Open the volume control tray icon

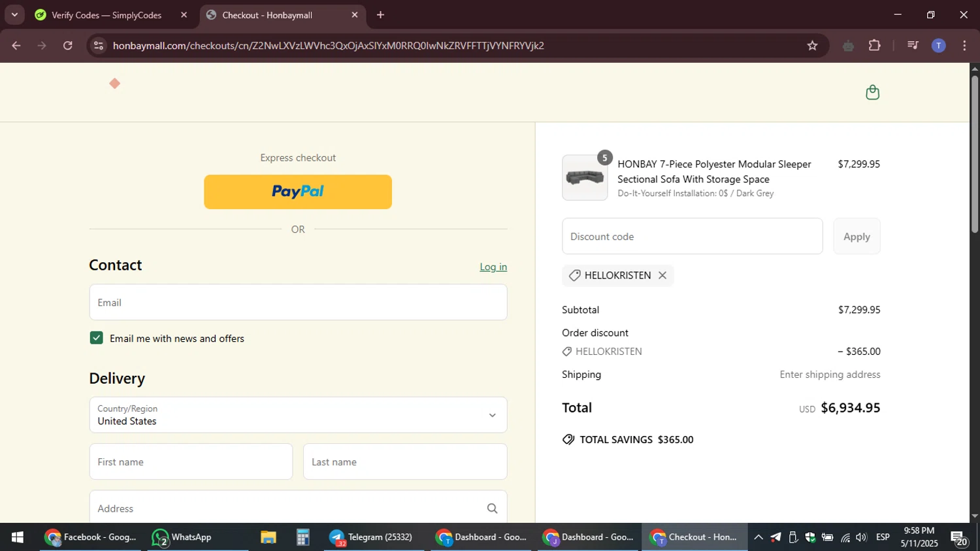(x=861, y=537)
